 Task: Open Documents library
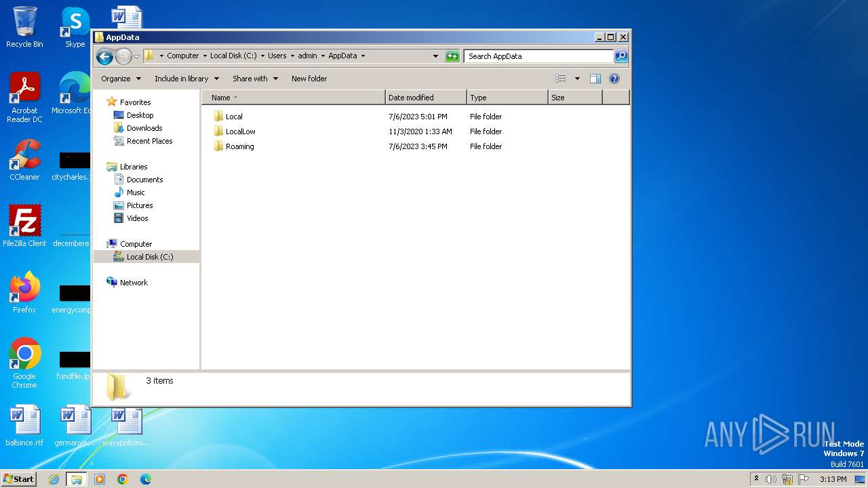click(x=144, y=180)
